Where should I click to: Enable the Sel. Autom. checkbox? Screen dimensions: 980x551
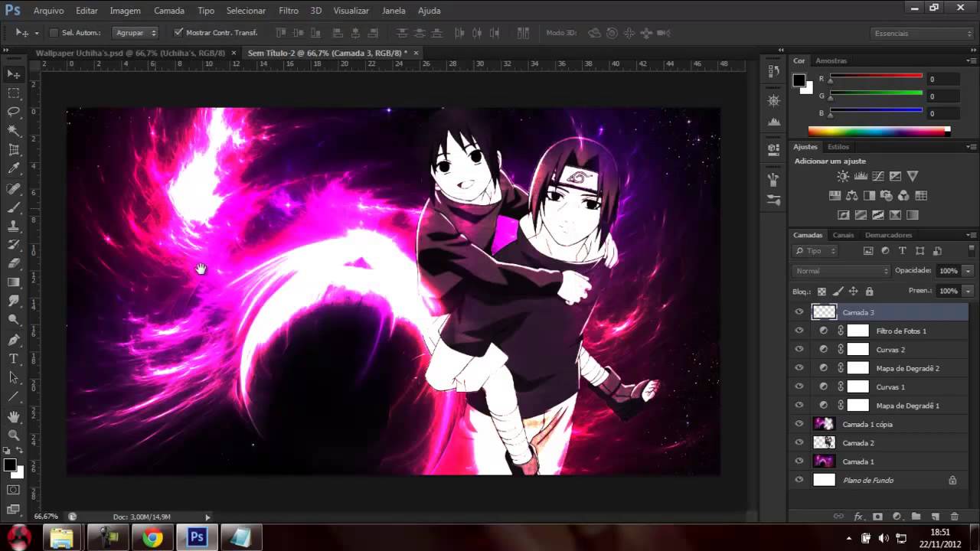(54, 33)
